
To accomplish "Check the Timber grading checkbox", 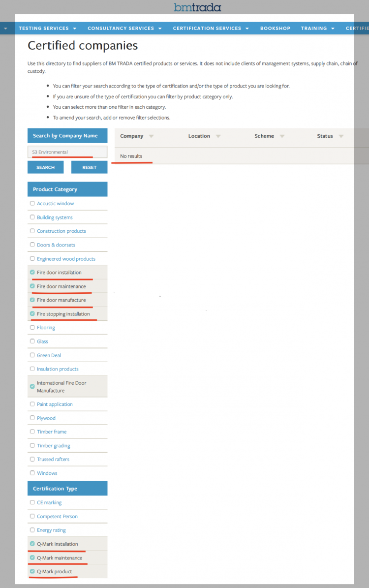I will point(32,445).
